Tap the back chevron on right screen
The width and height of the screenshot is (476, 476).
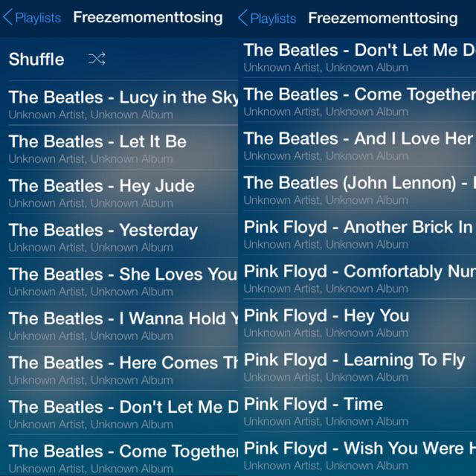click(242, 18)
